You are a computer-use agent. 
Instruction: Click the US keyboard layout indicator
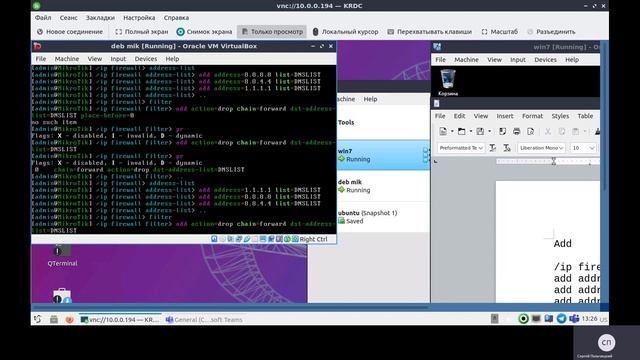tap(604, 320)
